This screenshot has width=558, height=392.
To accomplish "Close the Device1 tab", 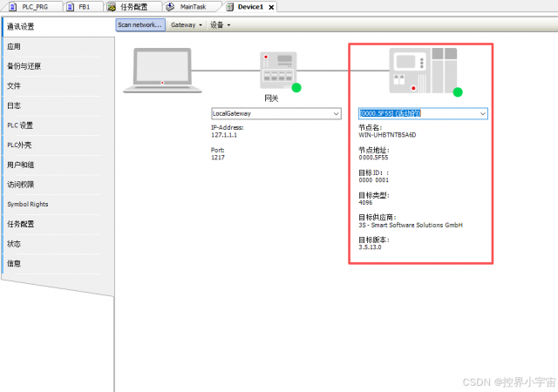I will 271,7.
